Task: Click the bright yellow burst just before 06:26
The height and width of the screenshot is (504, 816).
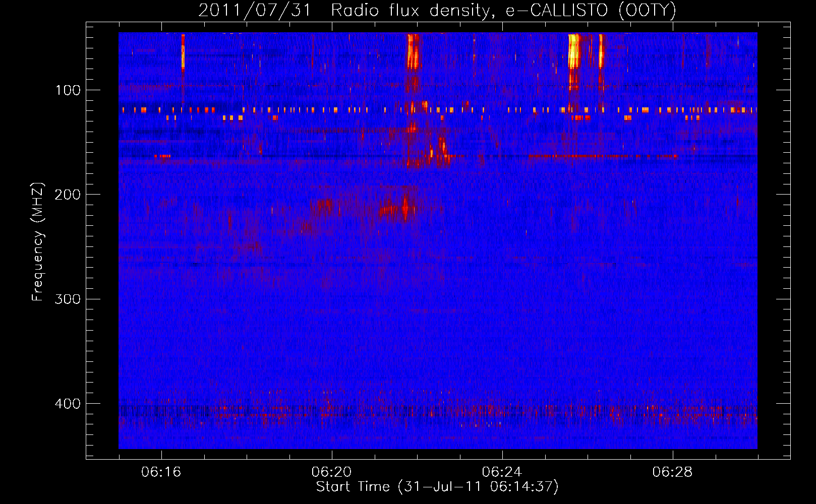Action: coord(574,51)
